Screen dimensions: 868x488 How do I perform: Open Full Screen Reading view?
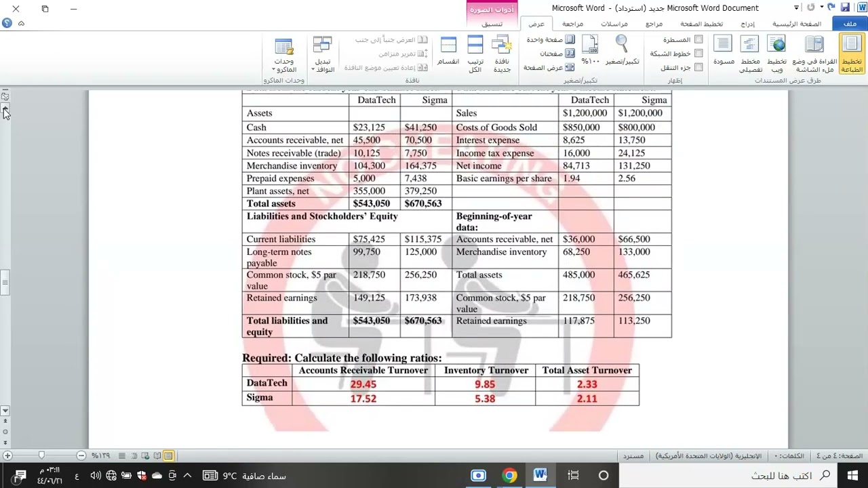[x=814, y=54]
